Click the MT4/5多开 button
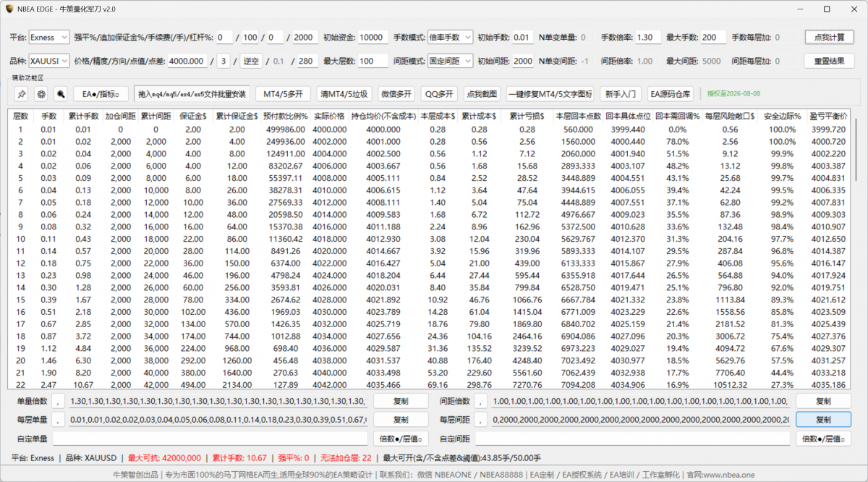This screenshot has width=868, height=482. [283, 94]
